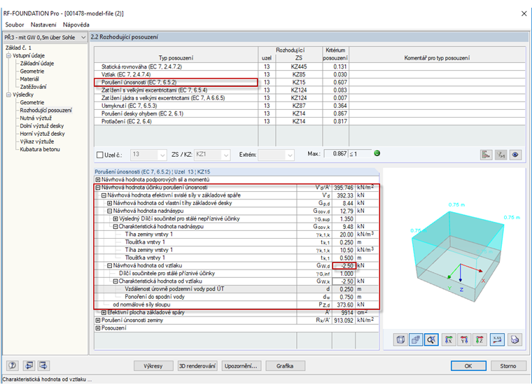Screen dimensions: 532x392
Task: Expand Výsledný Dílčí součinitel row
Action: tap(115, 218)
